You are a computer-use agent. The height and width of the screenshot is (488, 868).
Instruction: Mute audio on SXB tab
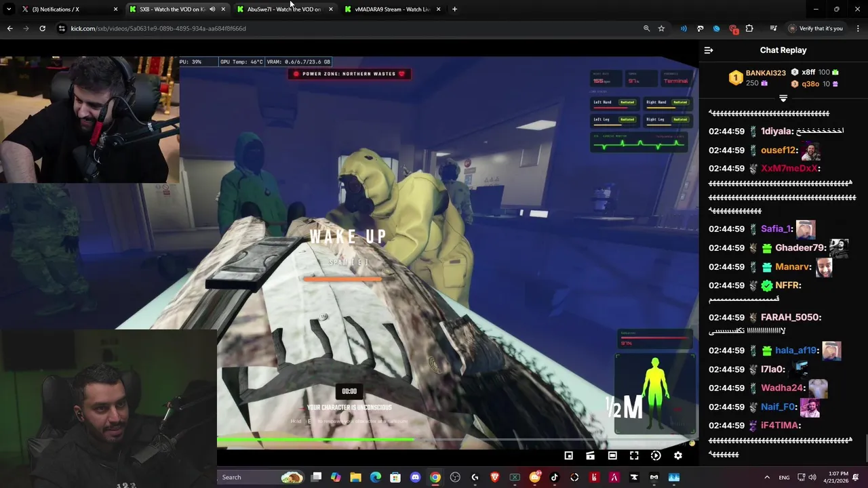212,9
